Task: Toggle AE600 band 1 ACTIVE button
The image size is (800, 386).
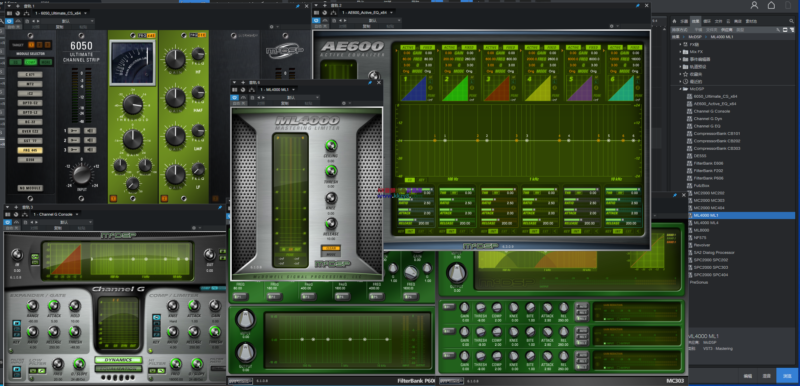Action: [407, 47]
